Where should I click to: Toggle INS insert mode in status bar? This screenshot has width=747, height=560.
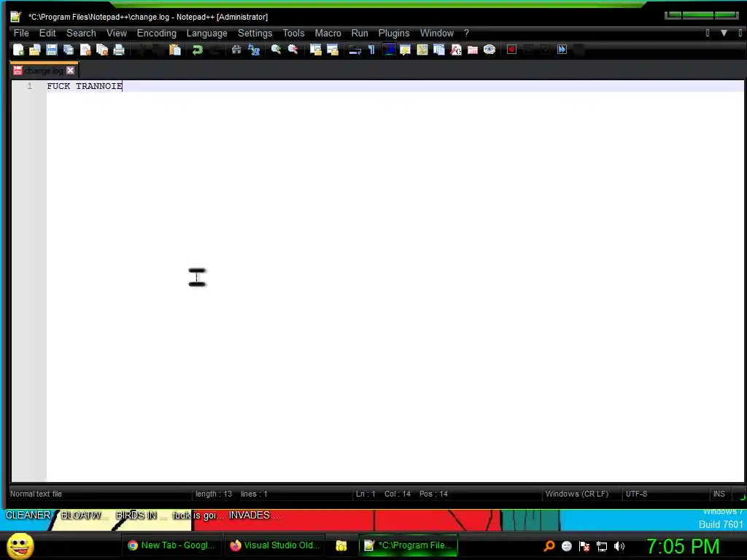click(x=719, y=494)
